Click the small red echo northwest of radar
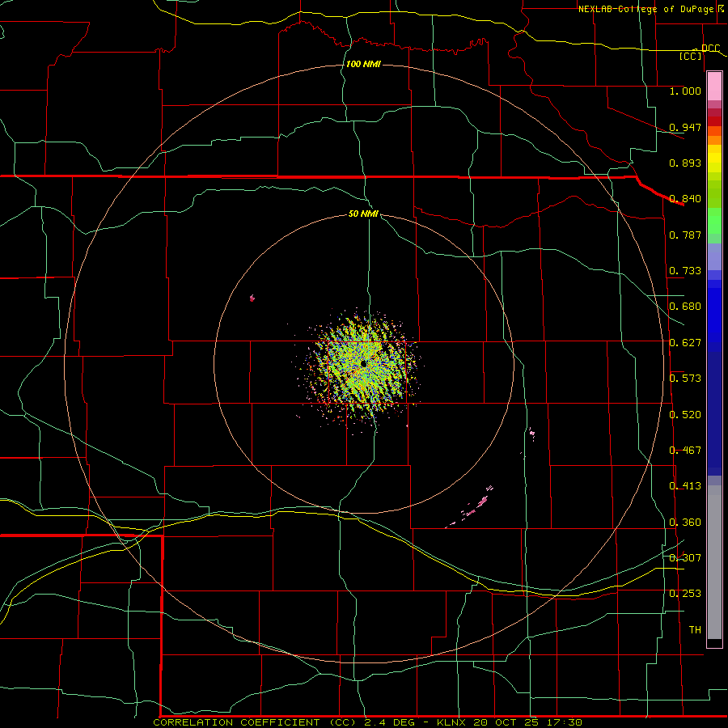This screenshot has width=728, height=728. (252, 298)
